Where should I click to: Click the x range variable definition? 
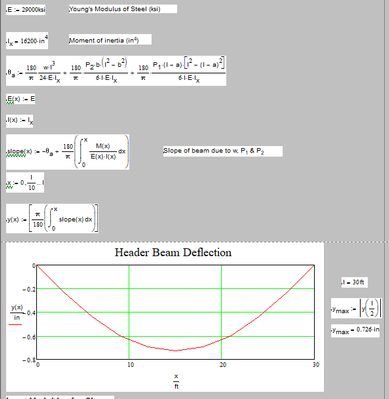tap(25, 182)
